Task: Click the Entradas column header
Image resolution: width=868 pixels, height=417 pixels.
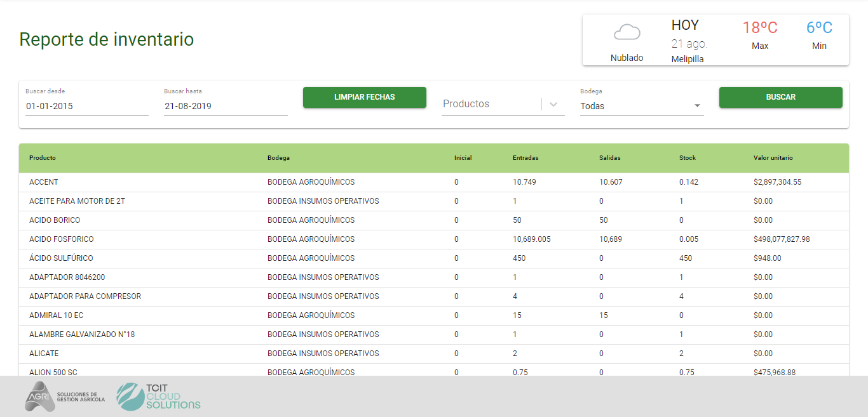Action: [x=526, y=158]
